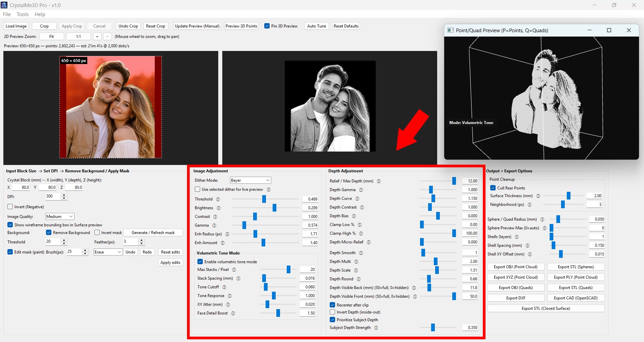644x342 pixels.
Task: Click info icon beside Surface Thickness (mm)
Action: tap(538, 196)
